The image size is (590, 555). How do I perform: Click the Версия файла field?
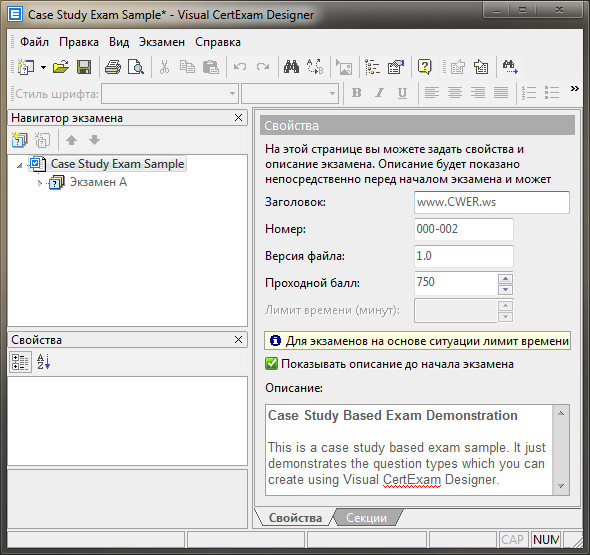464,256
